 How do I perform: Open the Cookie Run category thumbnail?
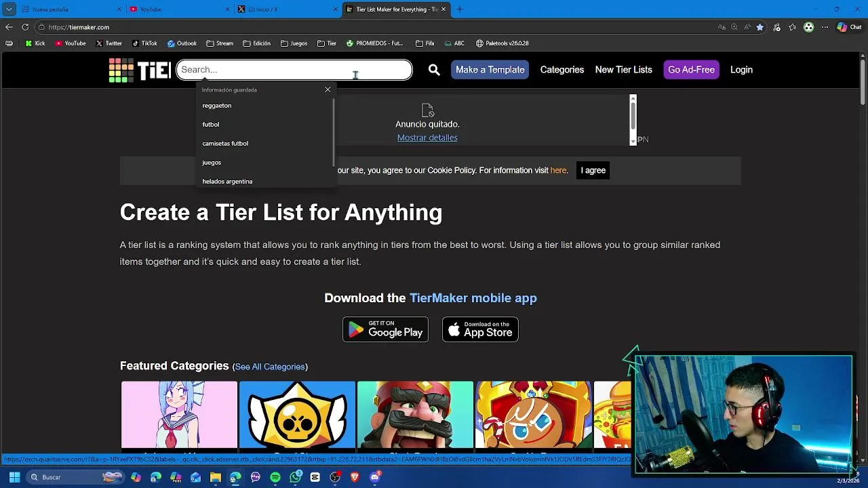(x=534, y=415)
